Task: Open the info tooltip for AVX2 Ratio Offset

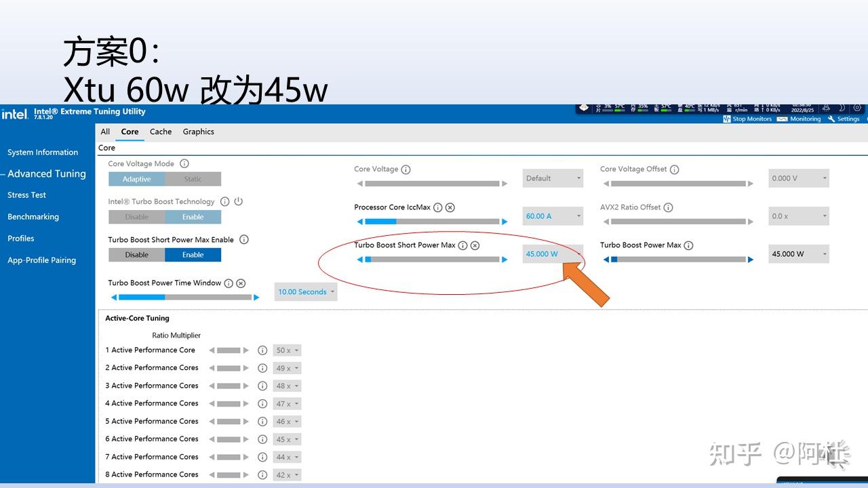Action: 669,207
